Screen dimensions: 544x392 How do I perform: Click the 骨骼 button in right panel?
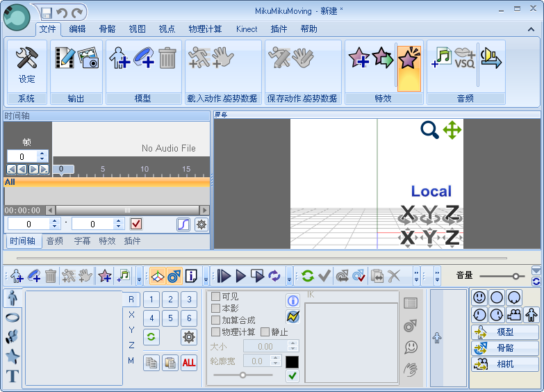click(x=505, y=348)
